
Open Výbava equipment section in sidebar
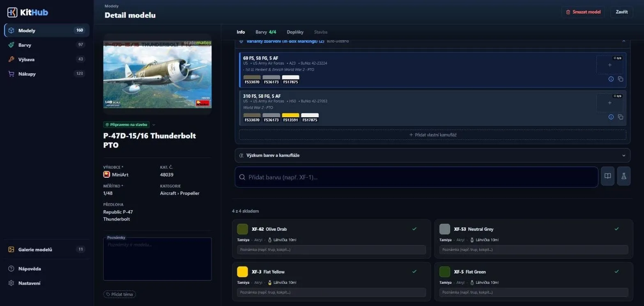click(x=47, y=59)
